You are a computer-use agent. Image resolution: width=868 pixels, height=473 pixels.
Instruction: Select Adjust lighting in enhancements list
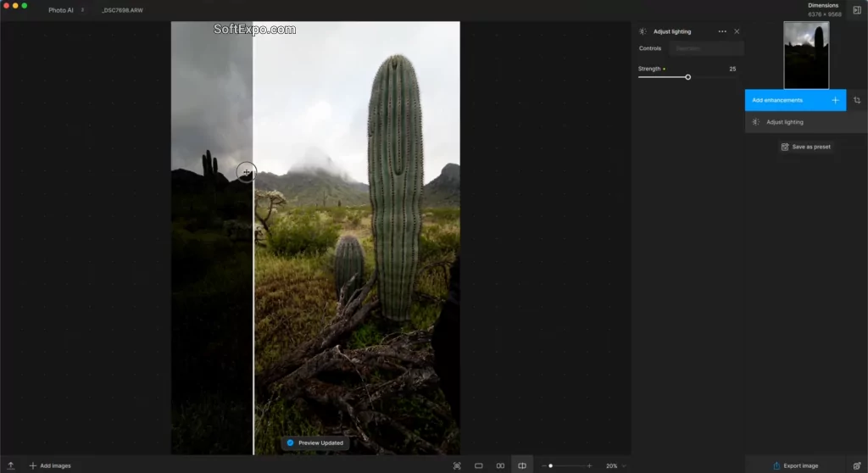click(x=806, y=122)
